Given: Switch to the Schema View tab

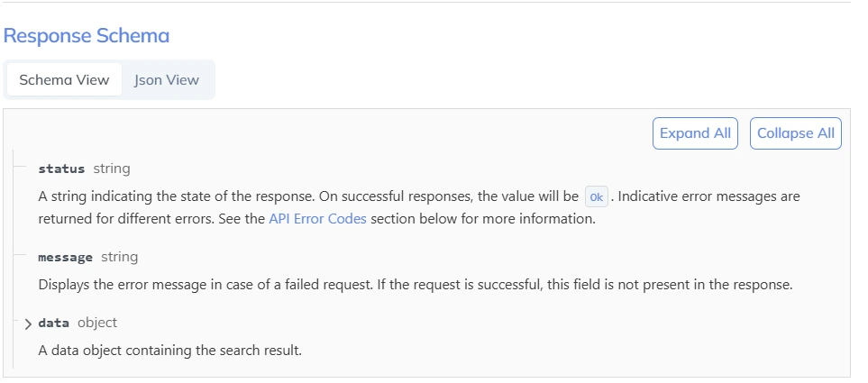Looking at the screenshot, I should tap(64, 79).
